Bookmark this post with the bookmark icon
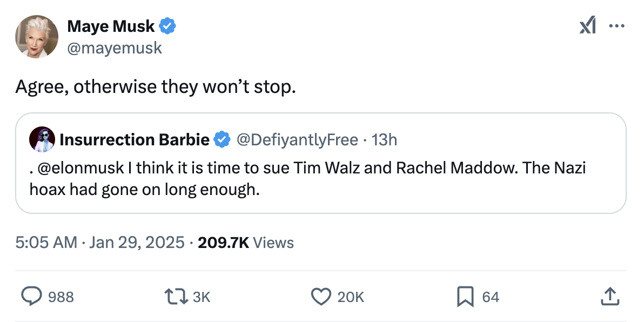This screenshot has height=322, width=644. tap(466, 296)
